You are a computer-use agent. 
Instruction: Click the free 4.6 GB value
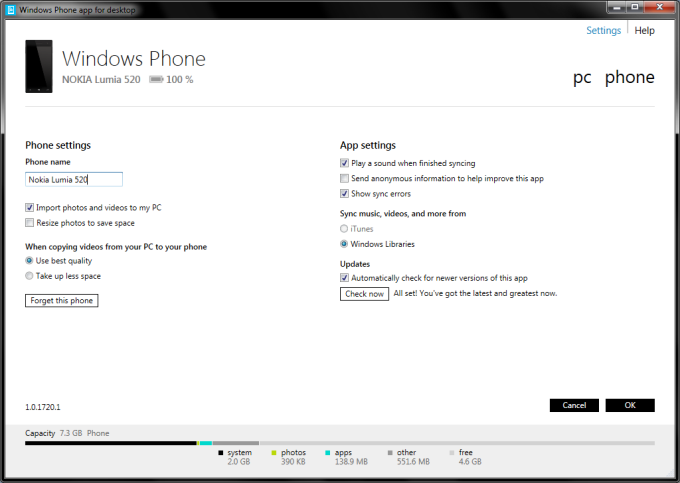pos(470,462)
